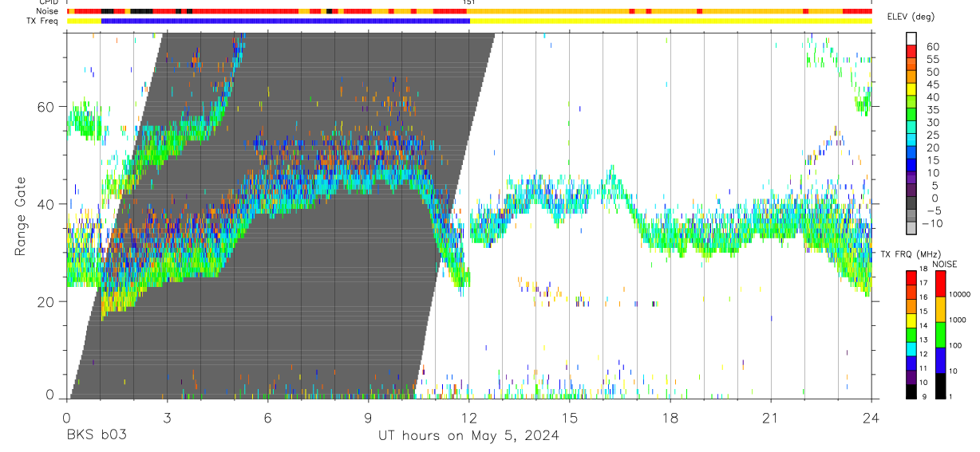
Task: Click the UT hour 6 tick label
Action: click(267, 418)
